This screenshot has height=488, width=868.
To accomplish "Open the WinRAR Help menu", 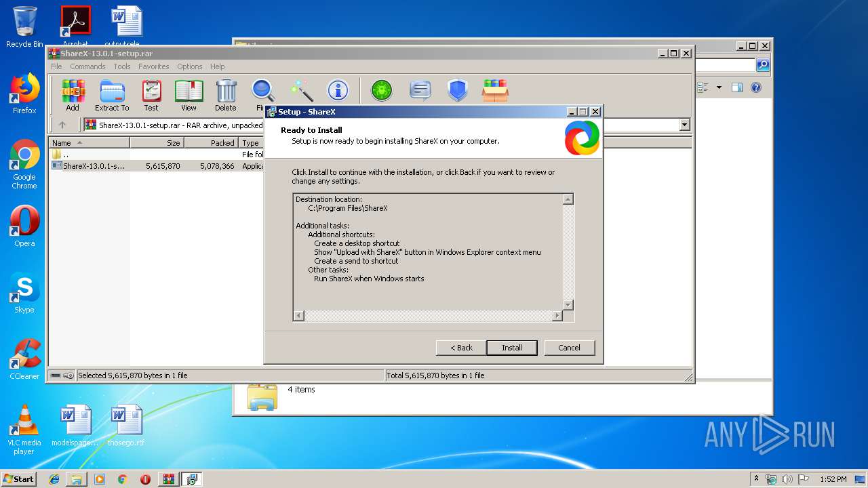I will pos(217,66).
